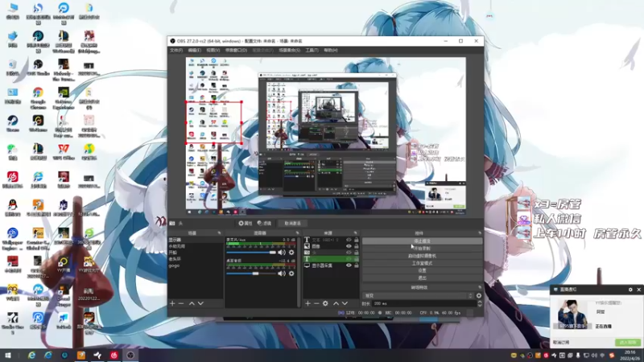
Task: Click the audio mixer vertical scrollbar
Action: pyautogui.click(x=299, y=271)
